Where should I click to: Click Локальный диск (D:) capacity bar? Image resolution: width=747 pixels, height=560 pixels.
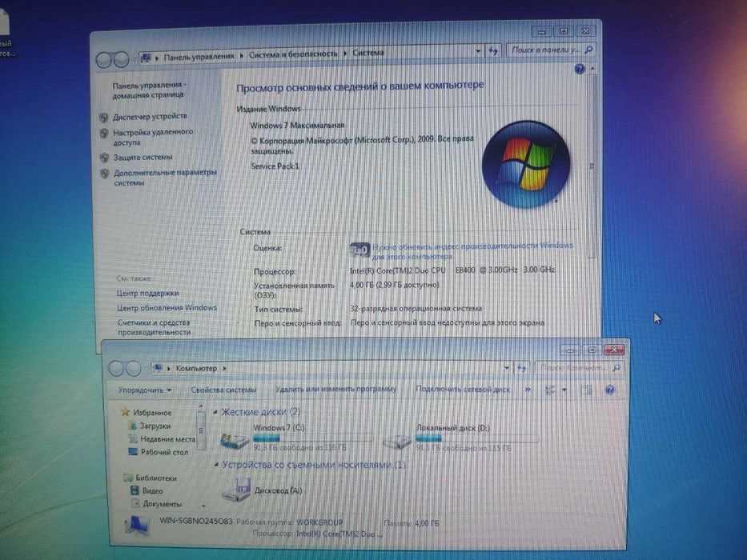pos(477,438)
